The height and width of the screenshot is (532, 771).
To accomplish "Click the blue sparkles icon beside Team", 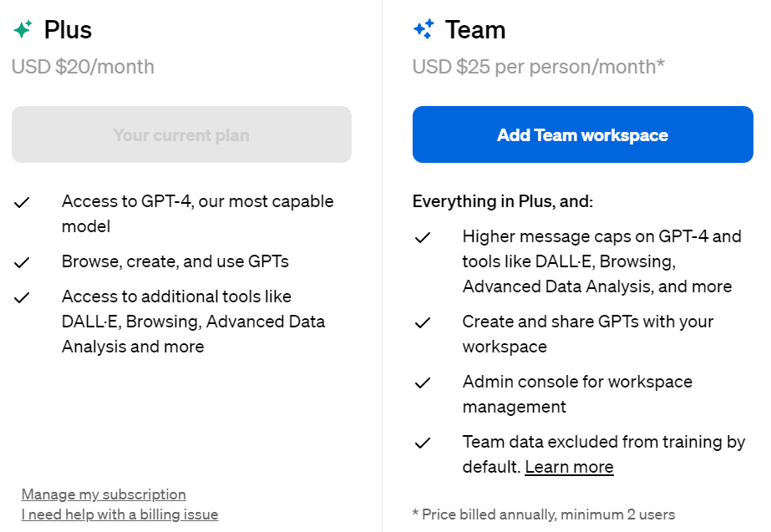I will click(424, 29).
